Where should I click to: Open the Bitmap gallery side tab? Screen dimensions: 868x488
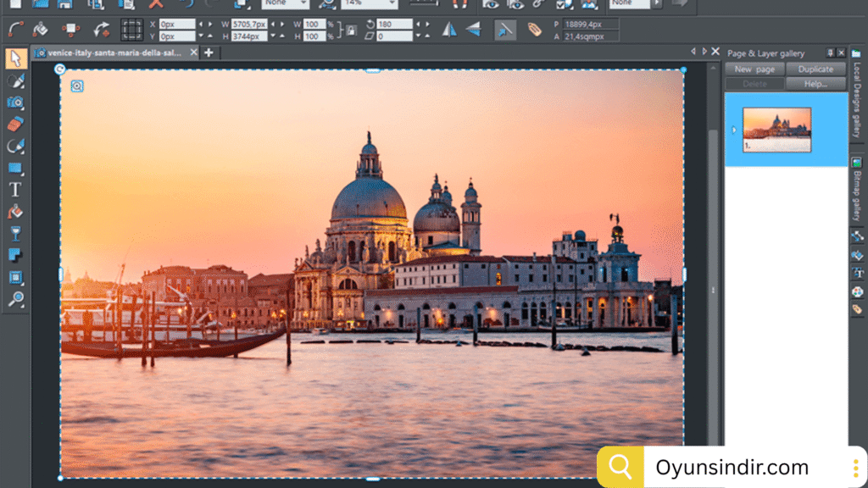coord(856,193)
